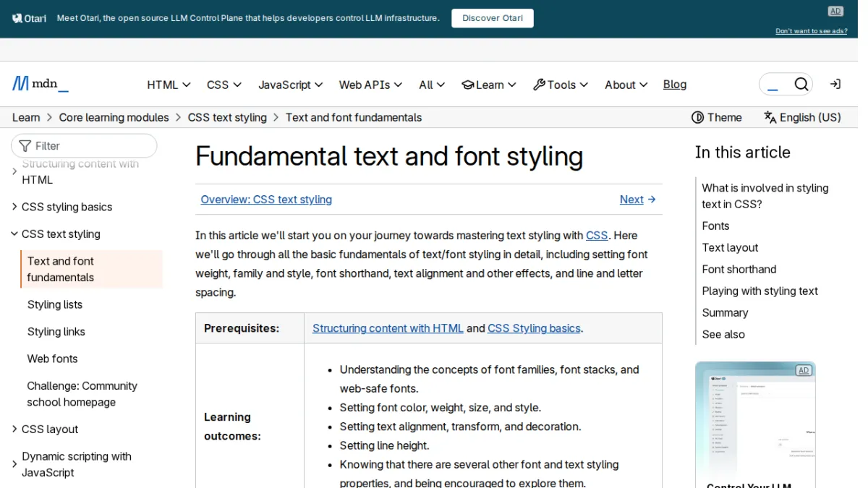This screenshot has width=868, height=488.
Task: Expand Dynamic scripting with JavaScript section
Action: tap(72, 464)
